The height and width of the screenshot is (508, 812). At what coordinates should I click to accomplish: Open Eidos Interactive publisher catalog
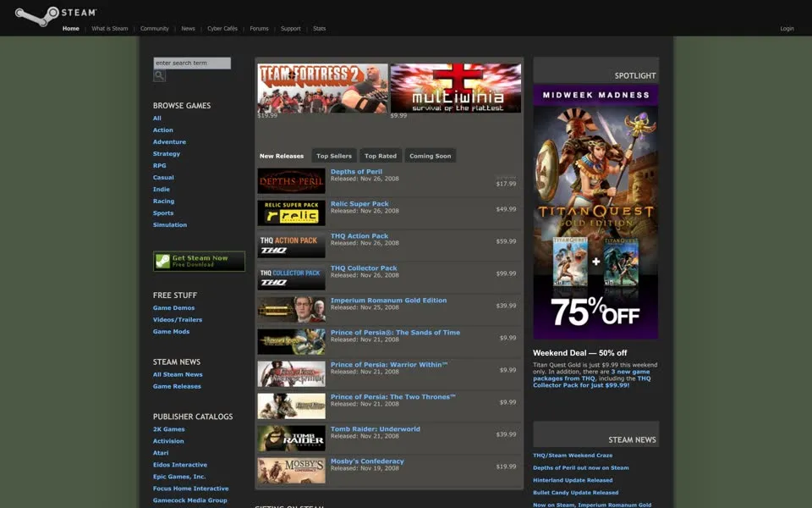180,465
